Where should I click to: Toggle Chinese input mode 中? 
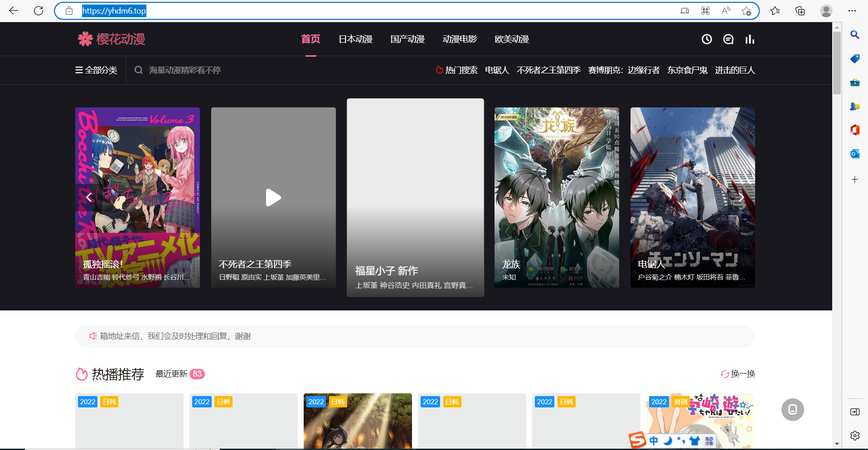[x=654, y=441]
